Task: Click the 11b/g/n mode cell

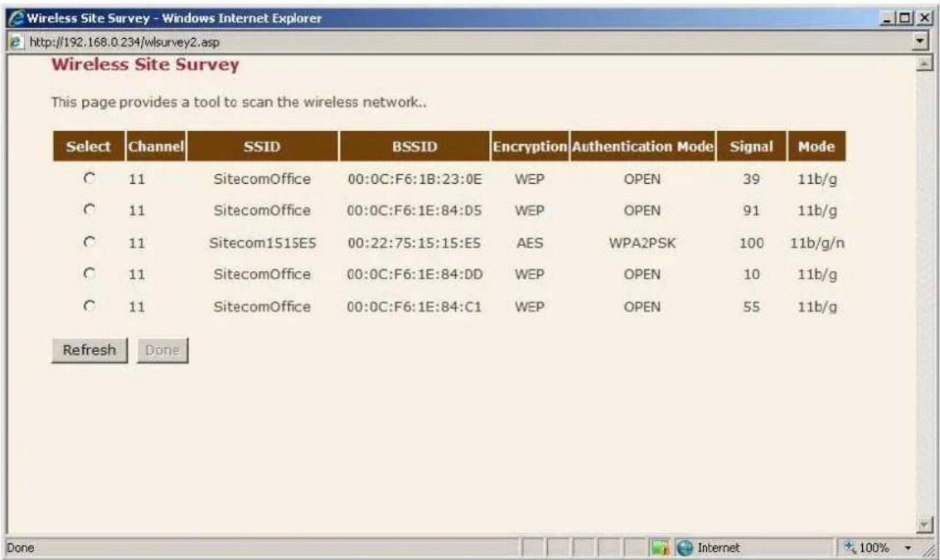Action: [x=817, y=244]
